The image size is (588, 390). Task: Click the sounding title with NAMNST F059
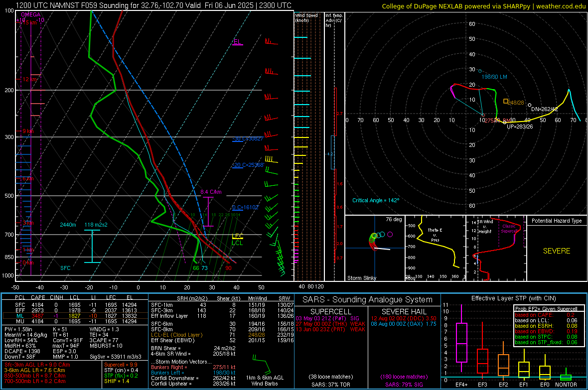[x=153, y=5]
